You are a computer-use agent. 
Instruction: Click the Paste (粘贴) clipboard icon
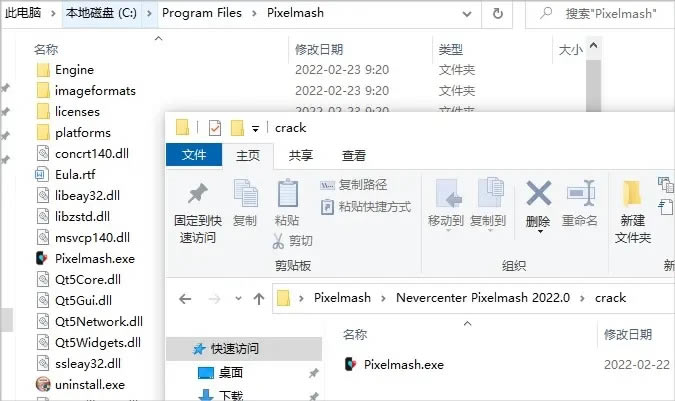[288, 193]
